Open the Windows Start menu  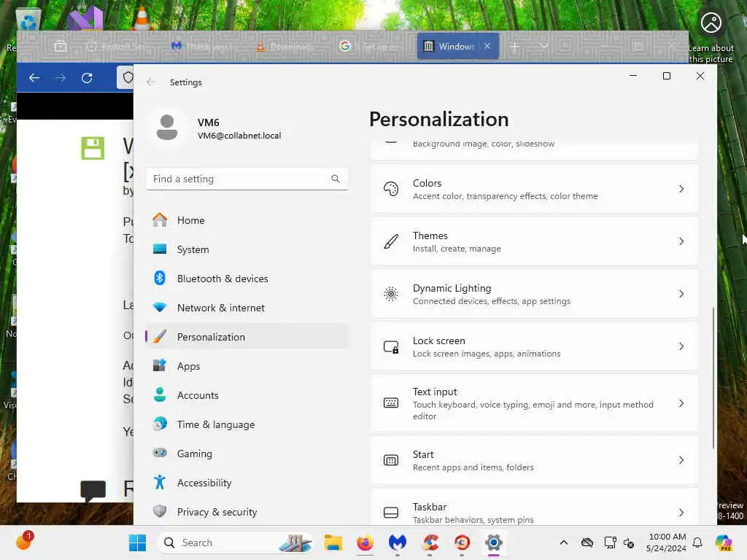138,542
